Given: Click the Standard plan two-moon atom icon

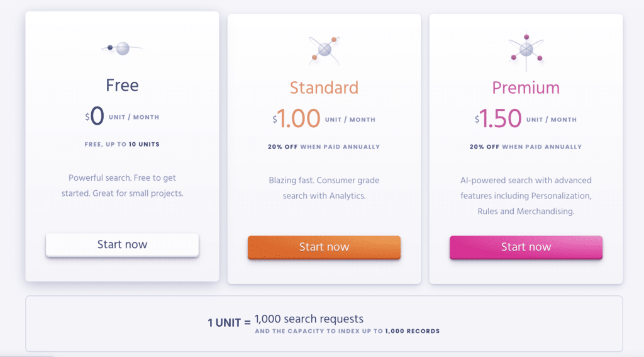Looking at the screenshot, I should (x=324, y=50).
